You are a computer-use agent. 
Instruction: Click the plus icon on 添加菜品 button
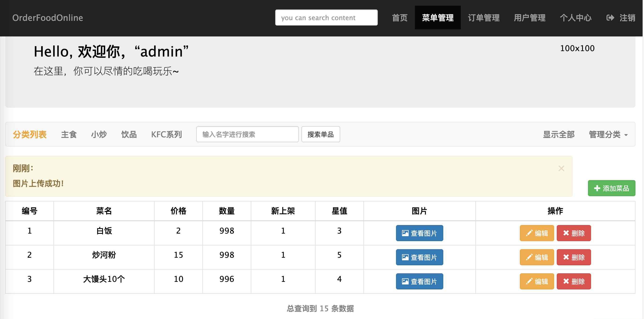click(597, 188)
